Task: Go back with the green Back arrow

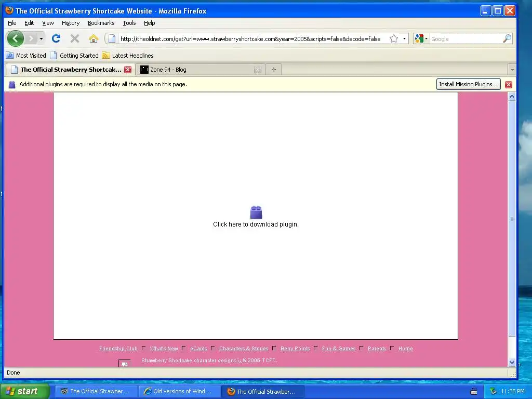Action: click(x=15, y=38)
